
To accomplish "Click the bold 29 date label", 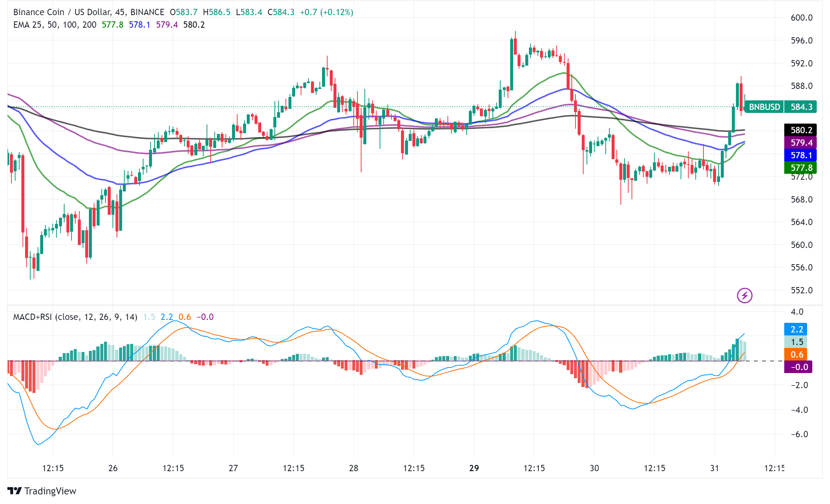I will click(x=474, y=468).
